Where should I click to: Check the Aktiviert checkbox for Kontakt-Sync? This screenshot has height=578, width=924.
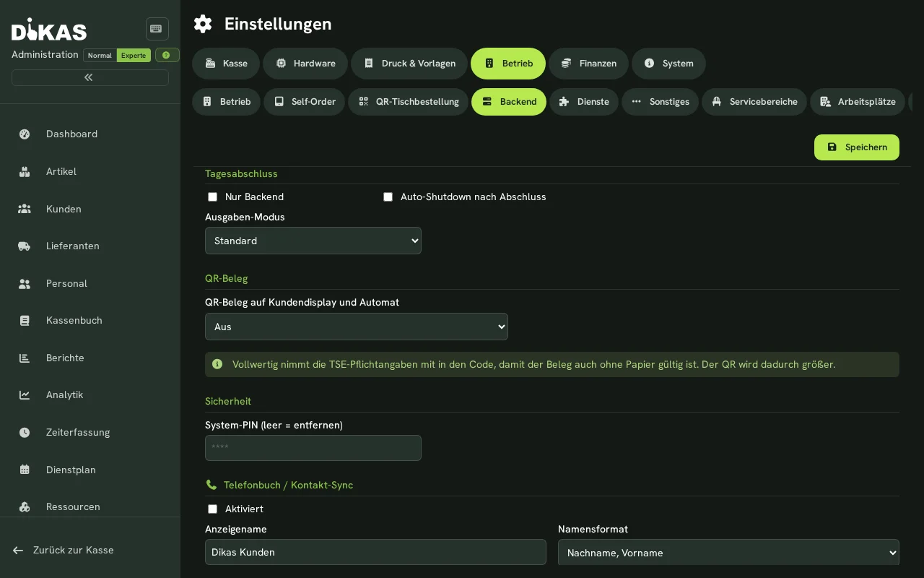[x=212, y=509]
